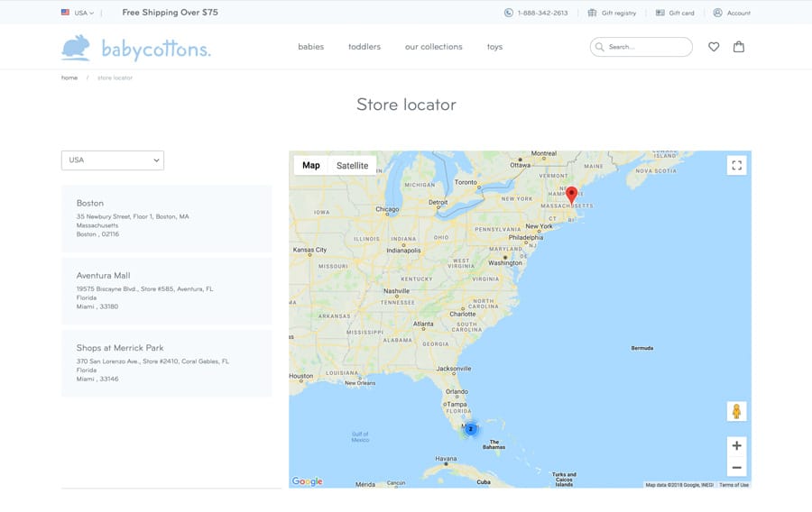812x512 pixels.
Task: Click the USA flag icon
Action: (65, 13)
